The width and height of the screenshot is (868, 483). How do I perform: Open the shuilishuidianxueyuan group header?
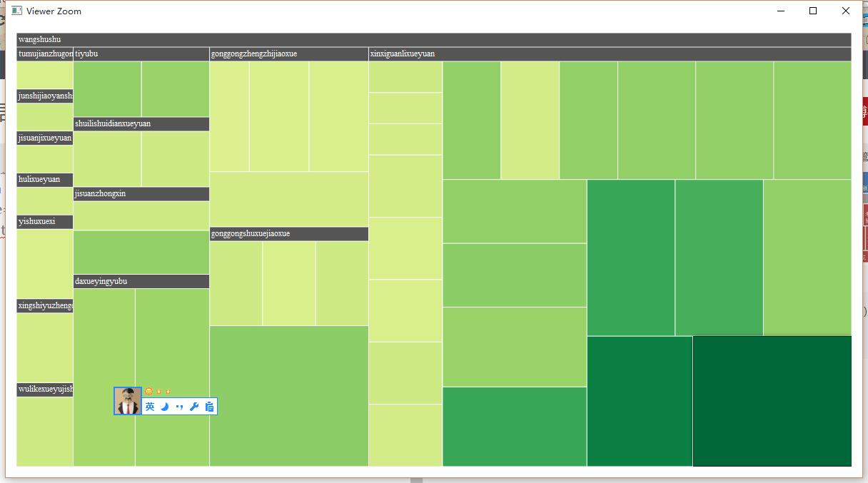[x=140, y=123]
